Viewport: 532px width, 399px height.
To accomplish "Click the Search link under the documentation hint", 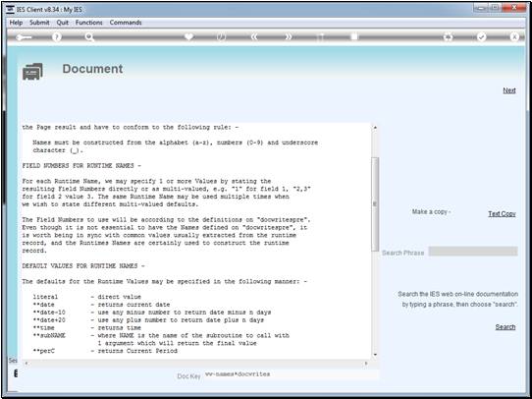I will pos(505,326).
